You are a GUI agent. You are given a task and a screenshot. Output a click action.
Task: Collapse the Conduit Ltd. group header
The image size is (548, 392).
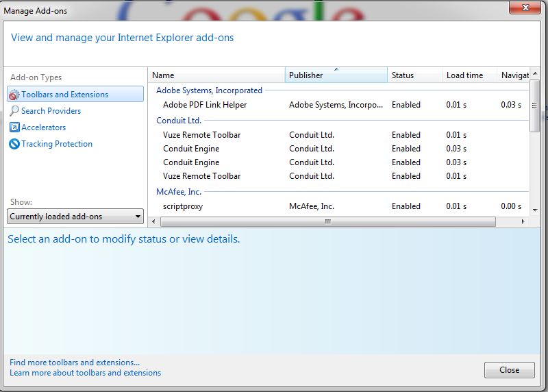point(179,121)
